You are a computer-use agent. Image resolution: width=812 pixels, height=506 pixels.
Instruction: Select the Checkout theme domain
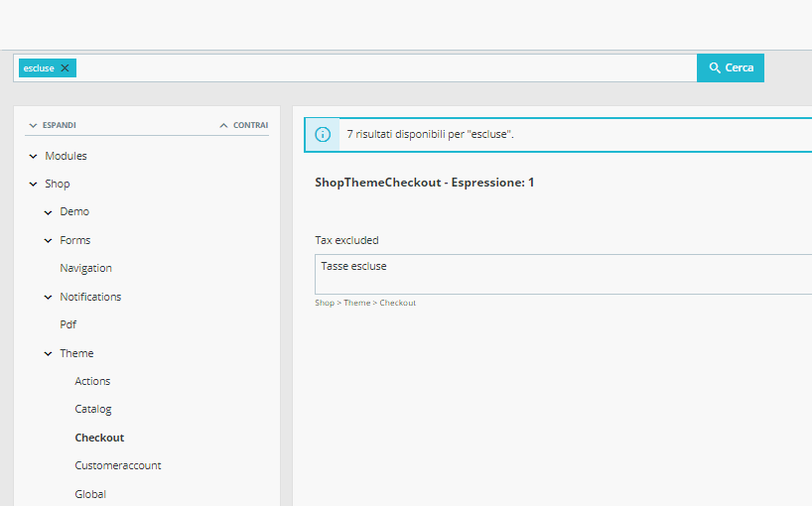tap(99, 438)
